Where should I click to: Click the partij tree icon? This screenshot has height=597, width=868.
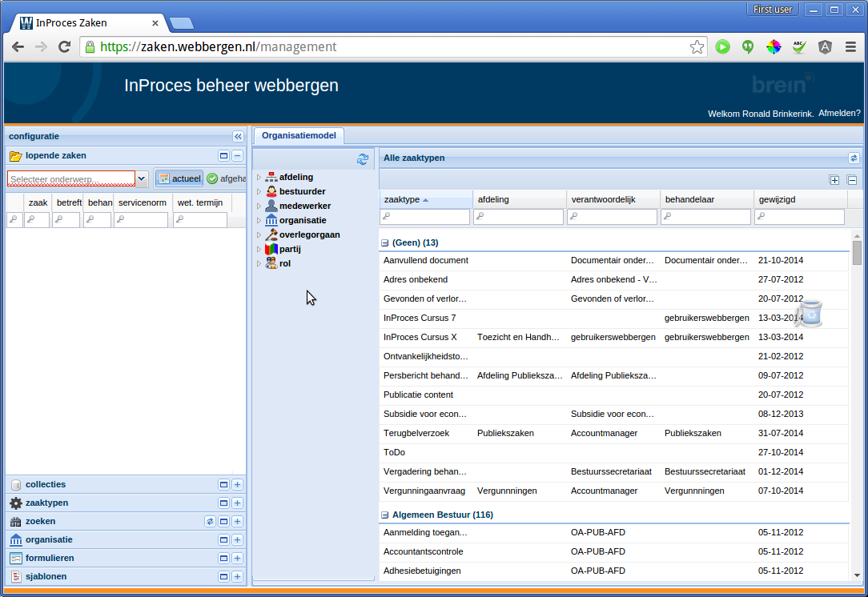point(271,249)
